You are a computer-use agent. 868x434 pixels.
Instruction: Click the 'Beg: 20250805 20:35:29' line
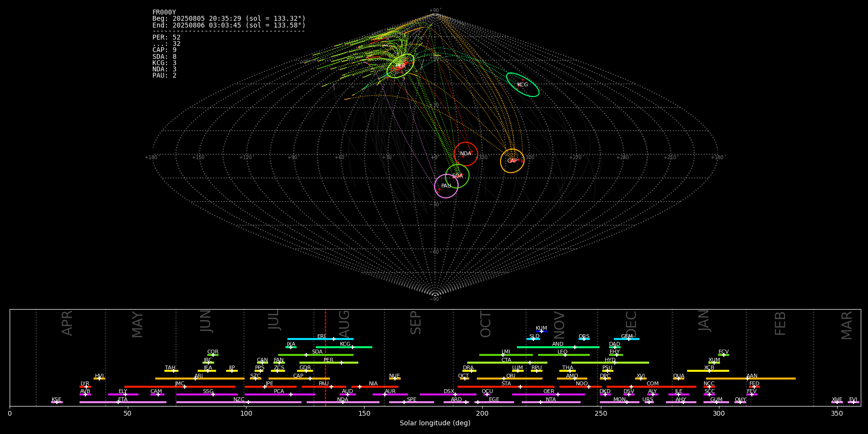tap(229, 19)
